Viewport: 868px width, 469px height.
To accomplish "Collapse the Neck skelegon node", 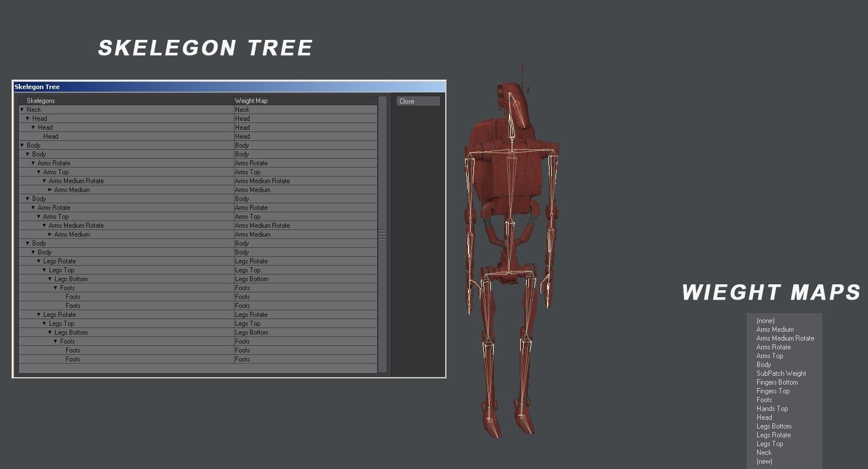I will pos(22,110).
